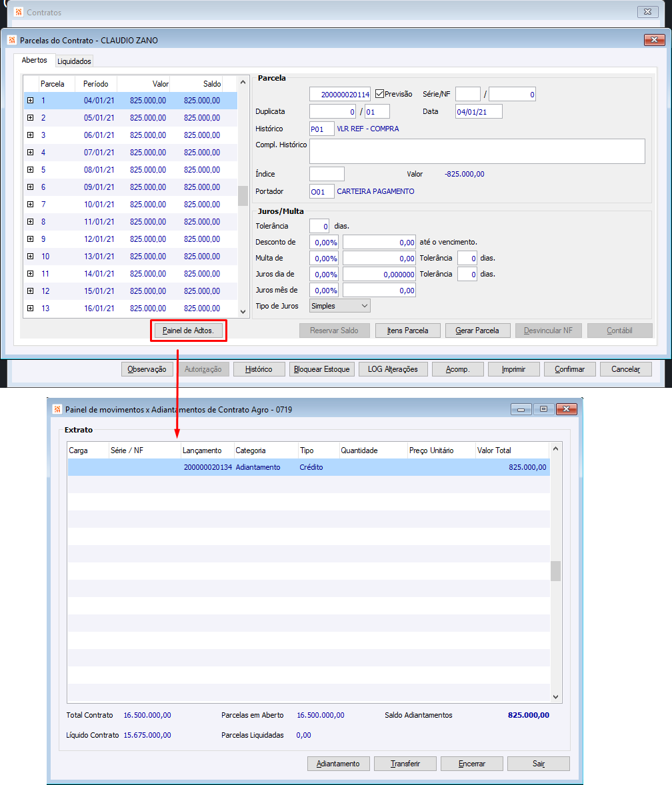Click Extrato grid scroll-down arrow
Viewport: 672px width, 785px height.
(555, 696)
